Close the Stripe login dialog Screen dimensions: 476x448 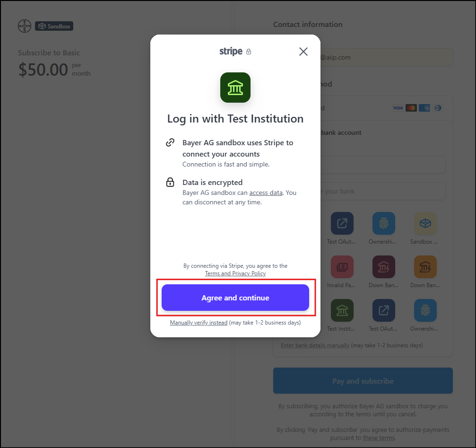(x=303, y=52)
